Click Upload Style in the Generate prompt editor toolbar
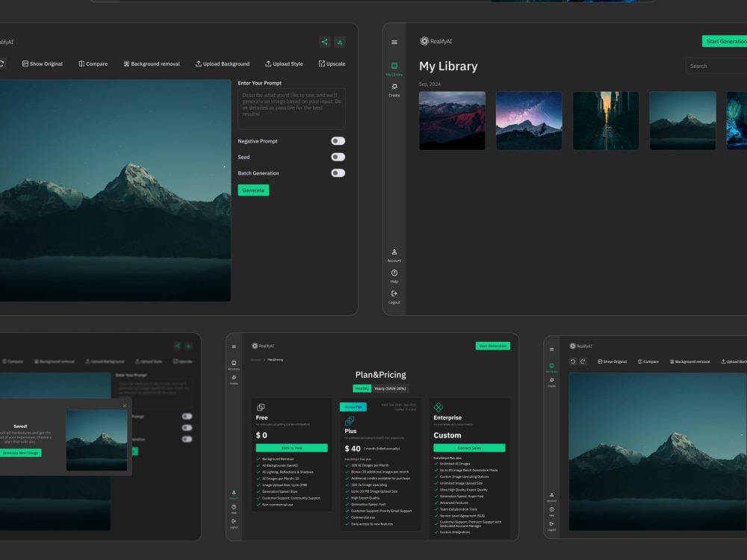The width and height of the screenshot is (747, 560). click(x=284, y=63)
